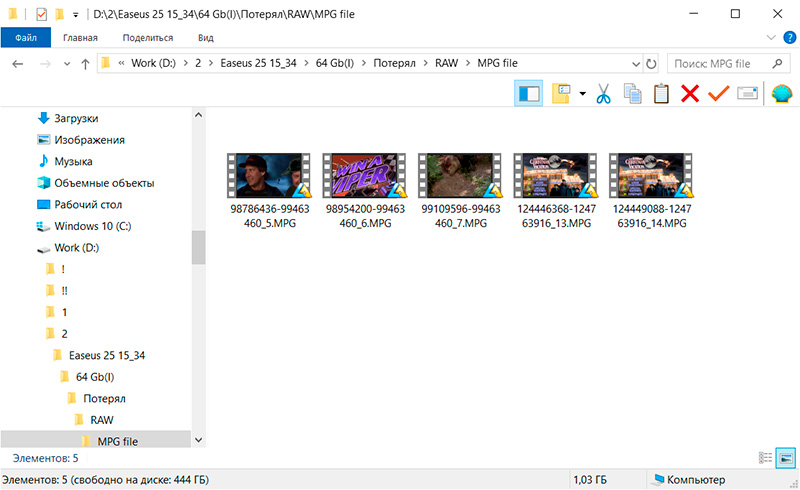The width and height of the screenshot is (800, 490).
Task: Refresh the current folder view
Action: click(x=652, y=64)
